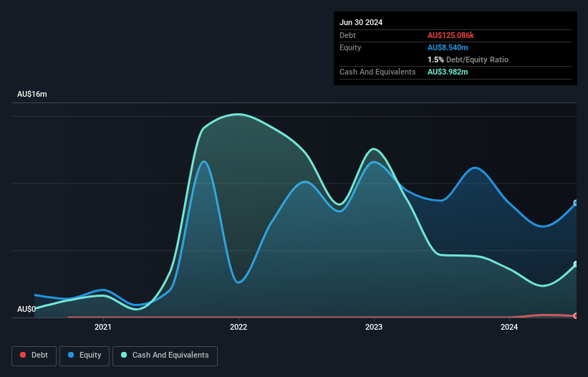Click the Equity row label in the tooltip
This screenshot has height=377, width=588.
click(x=350, y=47)
